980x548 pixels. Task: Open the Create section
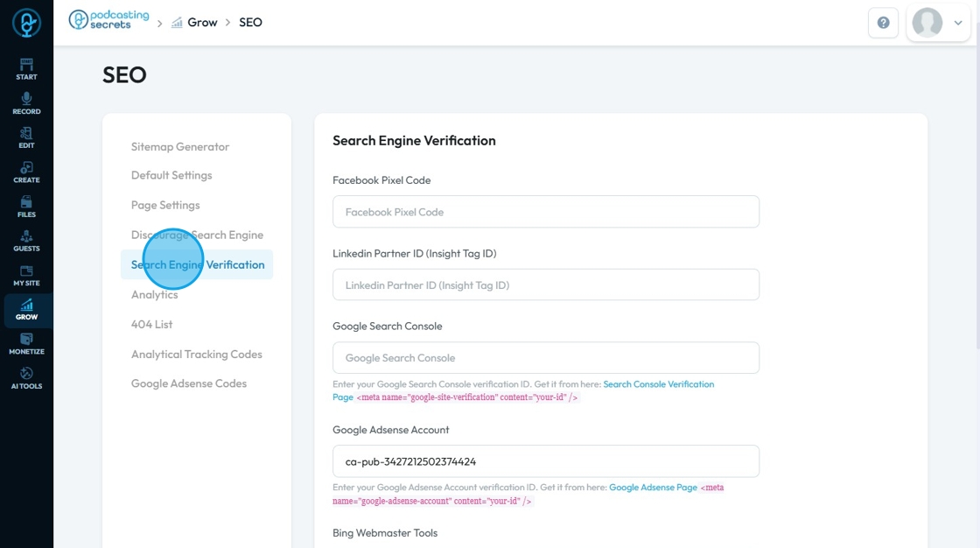(x=26, y=172)
